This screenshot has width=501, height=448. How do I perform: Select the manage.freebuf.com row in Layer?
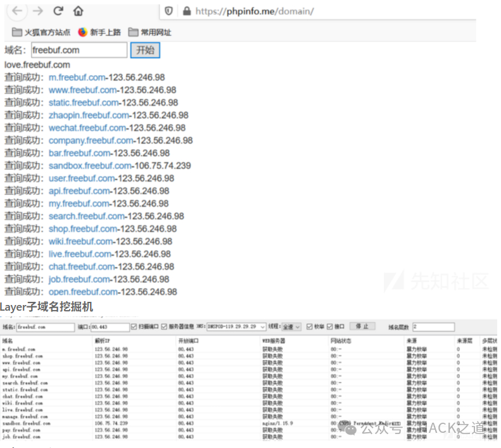click(248, 416)
